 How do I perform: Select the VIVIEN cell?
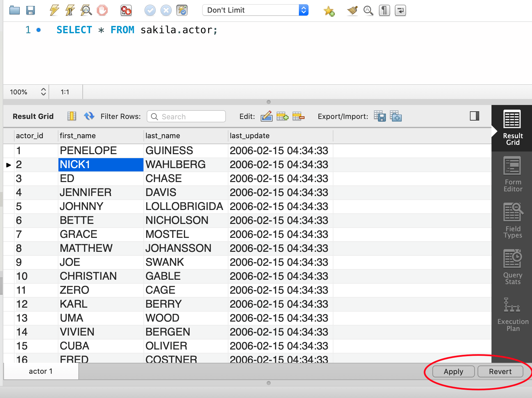(101, 332)
